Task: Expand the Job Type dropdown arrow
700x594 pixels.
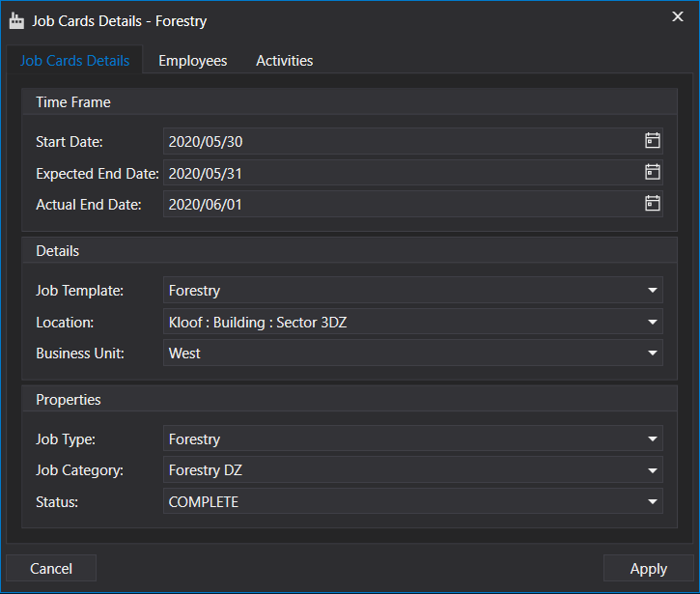Action: 653,439
